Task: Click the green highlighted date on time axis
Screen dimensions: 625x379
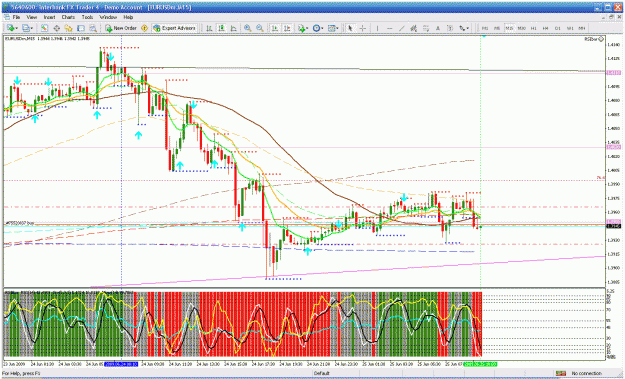Action: (481, 364)
